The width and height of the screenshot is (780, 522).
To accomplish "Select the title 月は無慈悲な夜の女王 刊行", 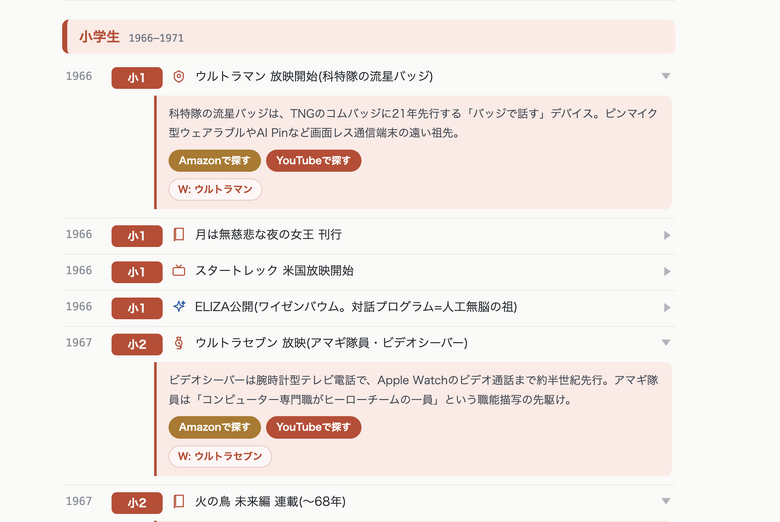I will 268,234.
